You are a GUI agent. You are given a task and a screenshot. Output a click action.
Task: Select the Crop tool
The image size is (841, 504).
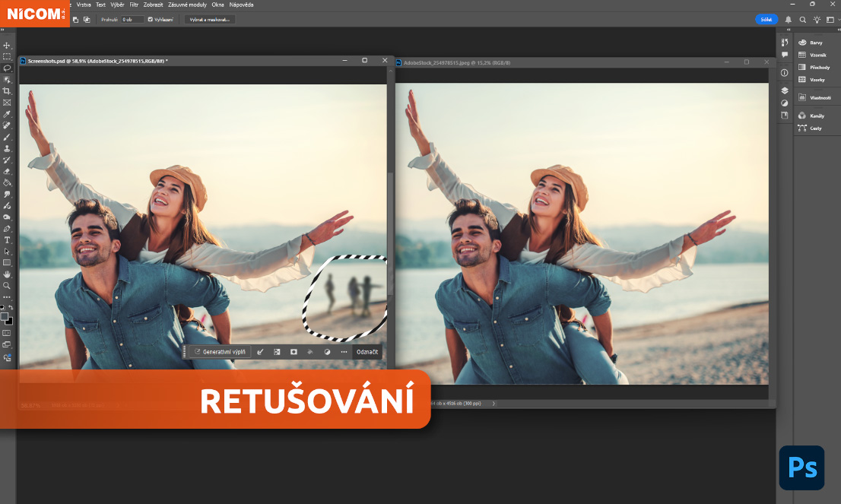point(7,91)
